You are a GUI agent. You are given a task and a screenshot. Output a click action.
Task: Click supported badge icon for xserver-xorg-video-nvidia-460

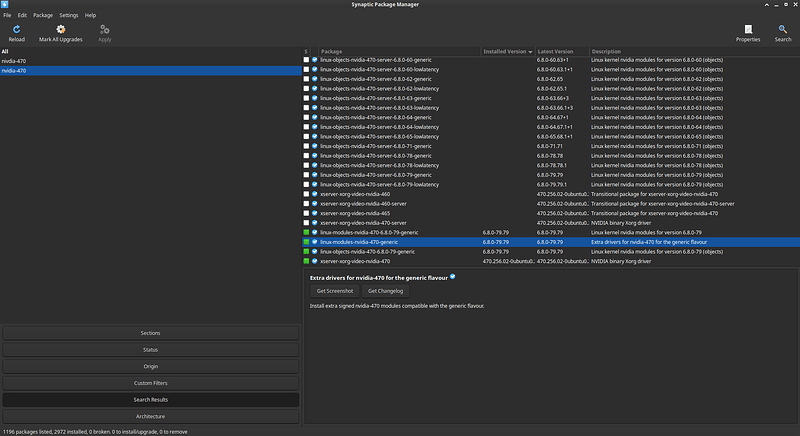315,194
